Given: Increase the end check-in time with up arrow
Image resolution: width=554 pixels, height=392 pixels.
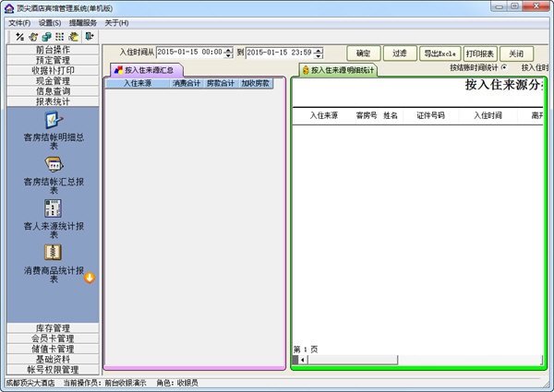Looking at the screenshot, I should click(x=319, y=50).
